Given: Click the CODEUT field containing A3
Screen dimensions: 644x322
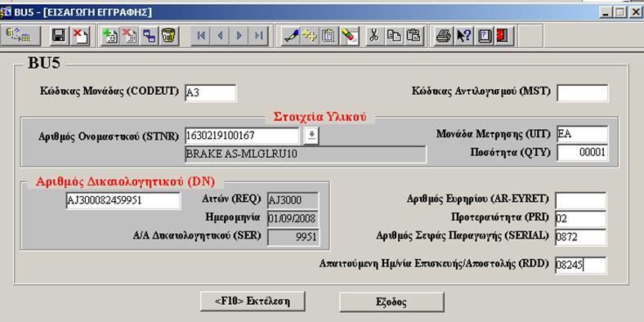Looking at the screenshot, I should 211,93.
